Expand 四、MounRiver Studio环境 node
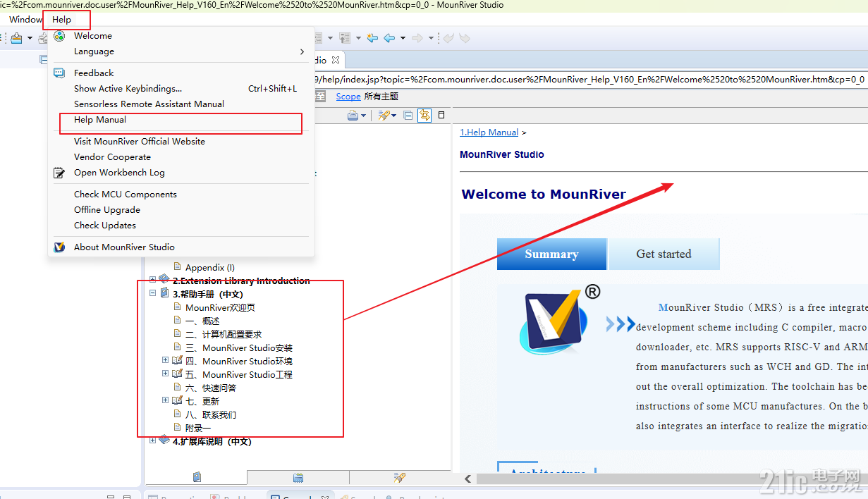Viewport: 868px width, 499px height. (166, 360)
